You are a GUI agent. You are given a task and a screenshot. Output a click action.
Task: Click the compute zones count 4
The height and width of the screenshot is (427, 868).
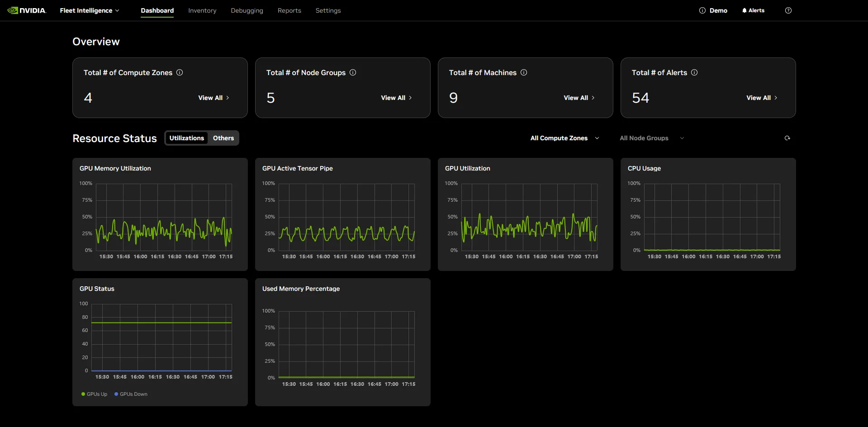point(88,98)
